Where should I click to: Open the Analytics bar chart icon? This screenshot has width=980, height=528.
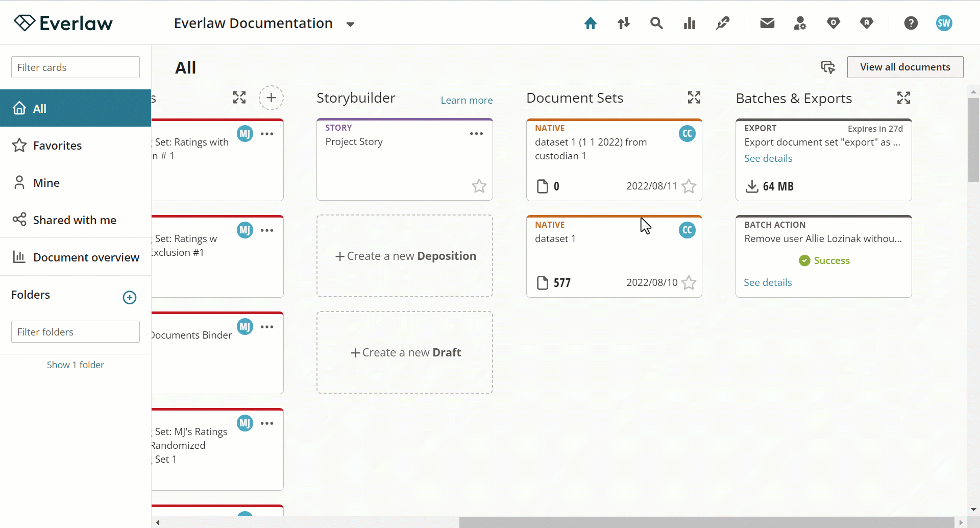[690, 23]
